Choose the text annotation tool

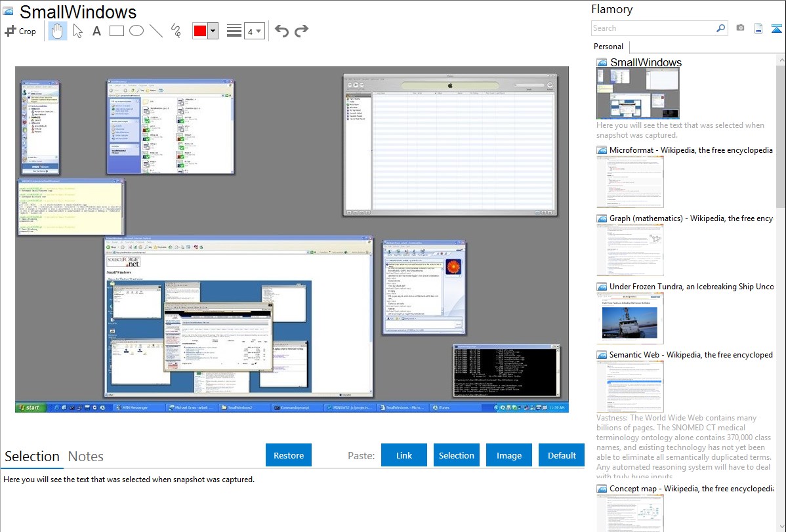coord(96,31)
